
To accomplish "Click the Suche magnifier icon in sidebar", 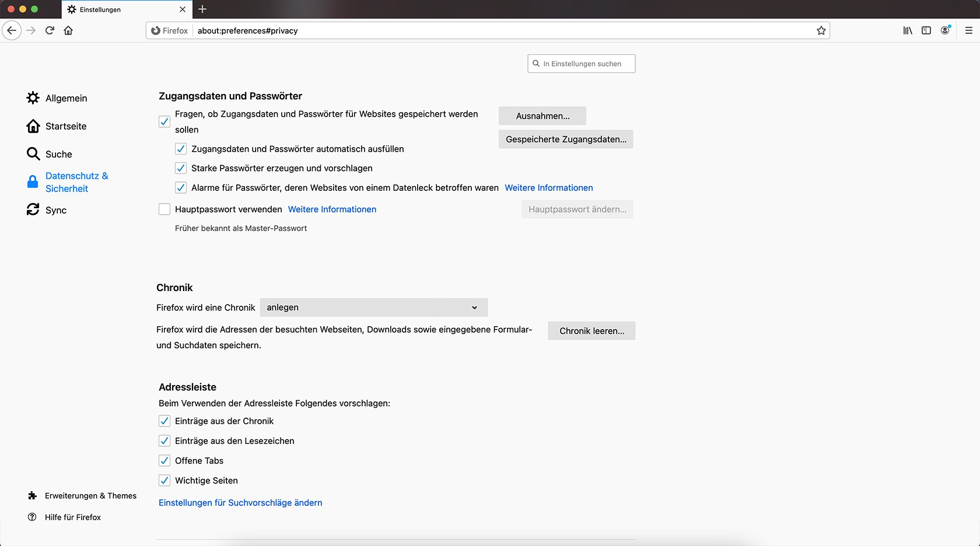I will (33, 154).
